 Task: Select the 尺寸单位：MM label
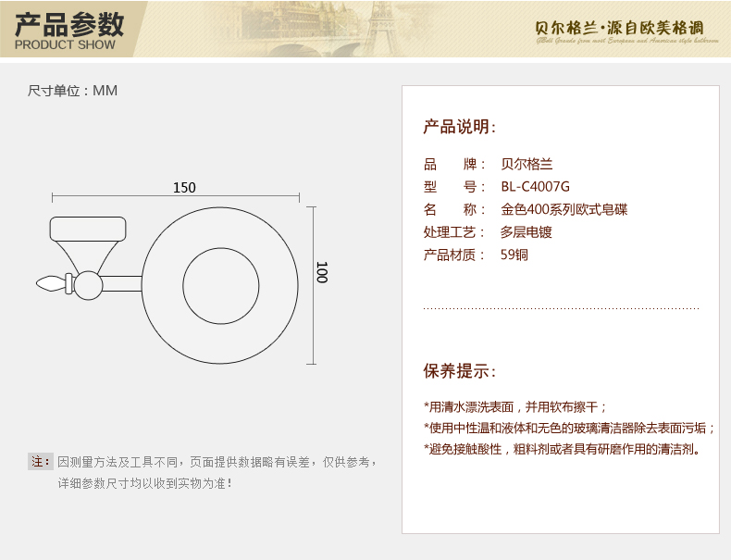[x=72, y=91]
